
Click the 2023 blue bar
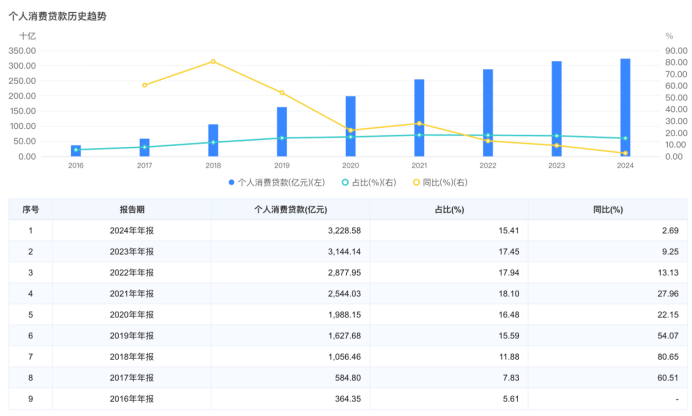click(557, 109)
